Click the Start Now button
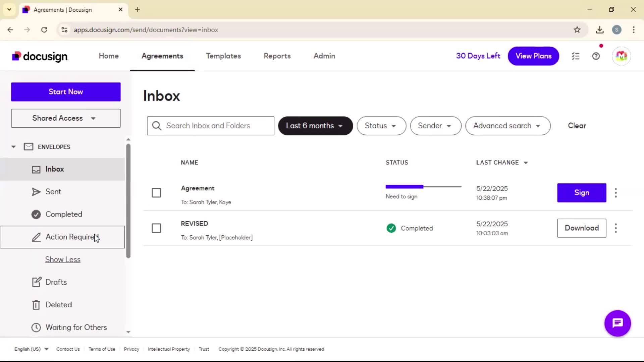Screen dimensions: 644x362 (66, 92)
